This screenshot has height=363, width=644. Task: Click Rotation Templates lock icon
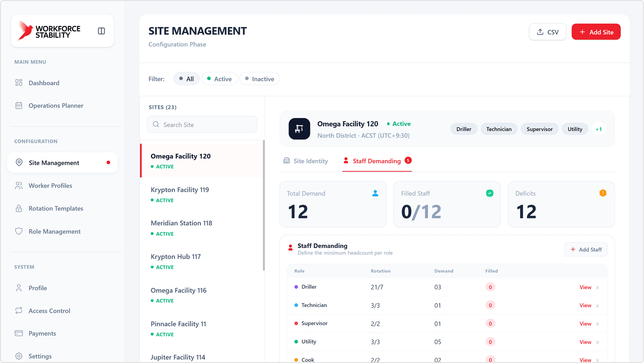point(19,208)
